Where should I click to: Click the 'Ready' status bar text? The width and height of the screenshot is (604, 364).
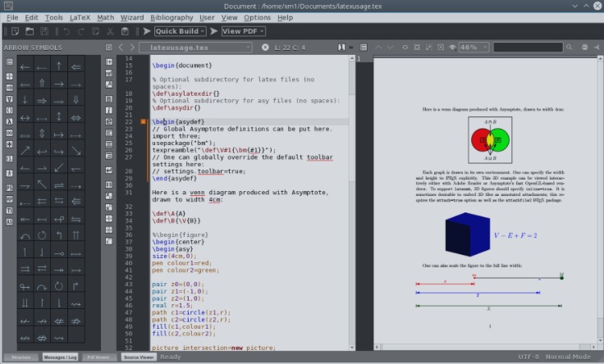click(x=170, y=357)
